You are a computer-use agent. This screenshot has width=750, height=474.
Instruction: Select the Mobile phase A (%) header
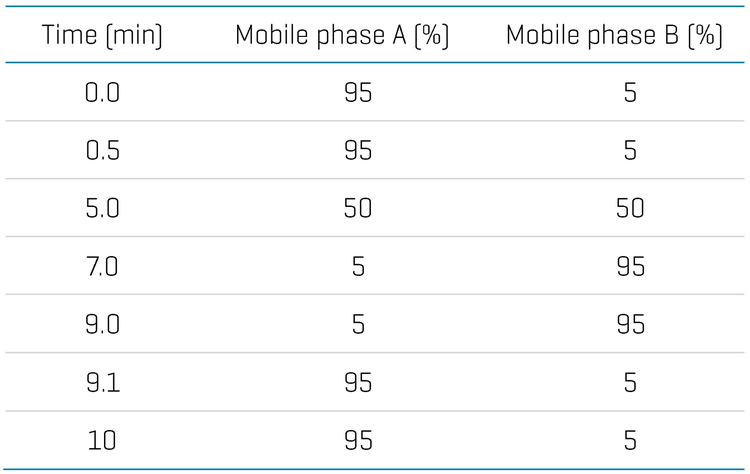click(x=342, y=35)
